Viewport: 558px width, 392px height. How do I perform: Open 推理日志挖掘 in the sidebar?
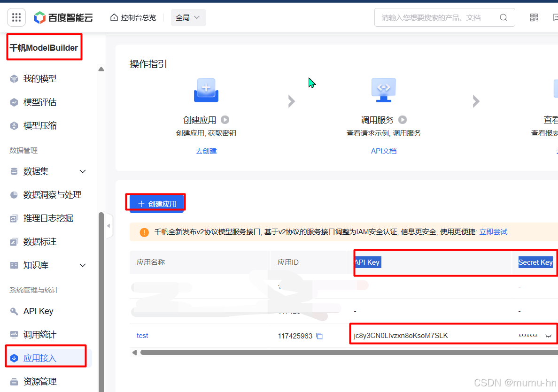tap(48, 218)
